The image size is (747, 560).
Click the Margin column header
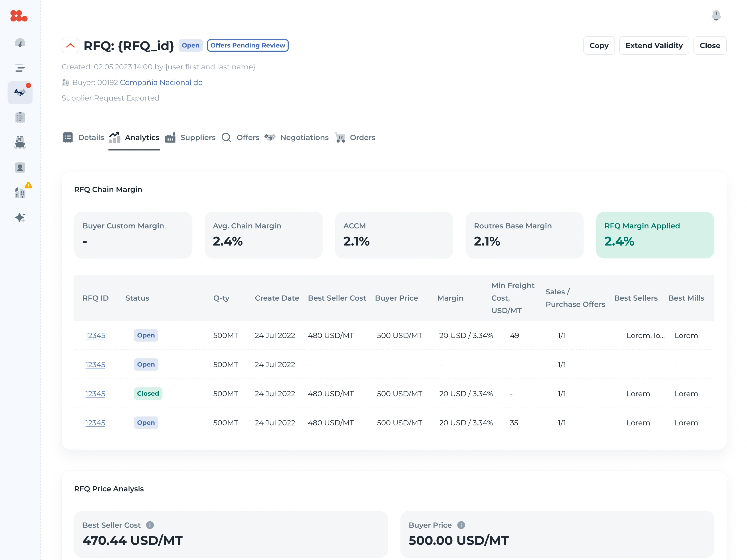[x=450, y=298]
